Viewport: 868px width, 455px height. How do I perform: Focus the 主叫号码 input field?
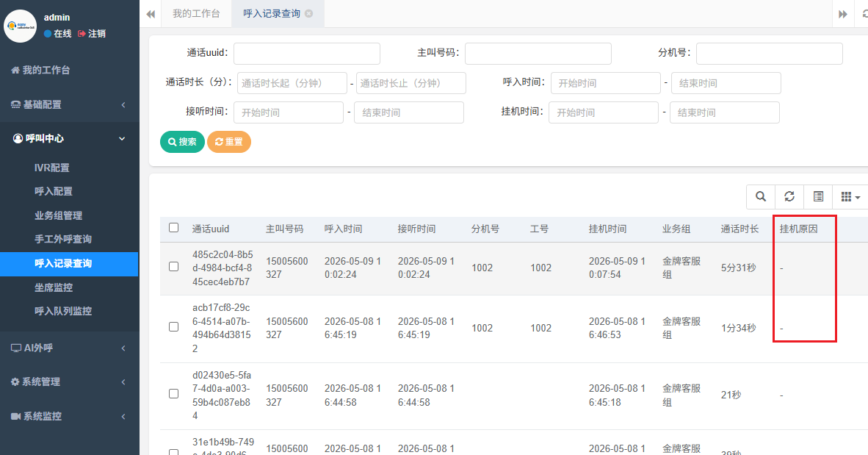tap(538, 54)
